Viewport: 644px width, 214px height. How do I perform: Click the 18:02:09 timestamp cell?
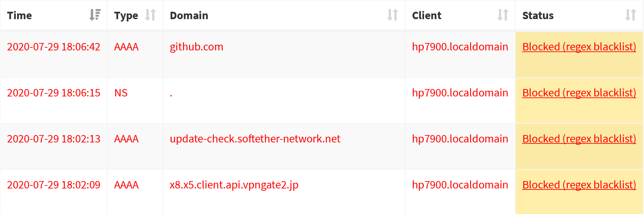tap(54, 185)
